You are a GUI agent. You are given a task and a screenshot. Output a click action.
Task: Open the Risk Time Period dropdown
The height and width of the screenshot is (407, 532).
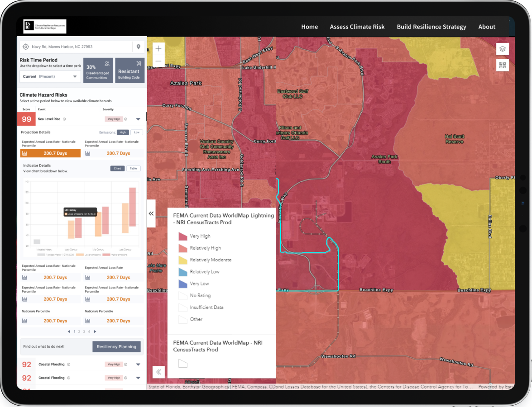50,76
